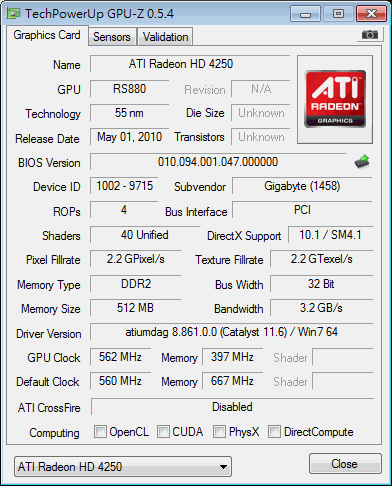This screenshot has height=486, width=392.
Task: Open the ATI Radeon HD 4250 dropdown
Action: coord(123,466)
